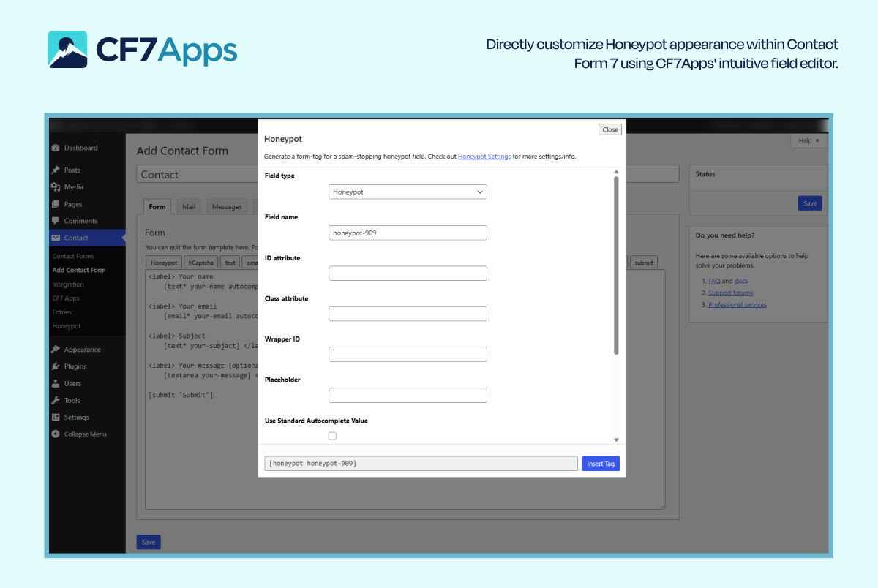Click the Dashboard icon in sidebar
The width and height of the screenshot is (878, 588).
click(x=56, y=148)
